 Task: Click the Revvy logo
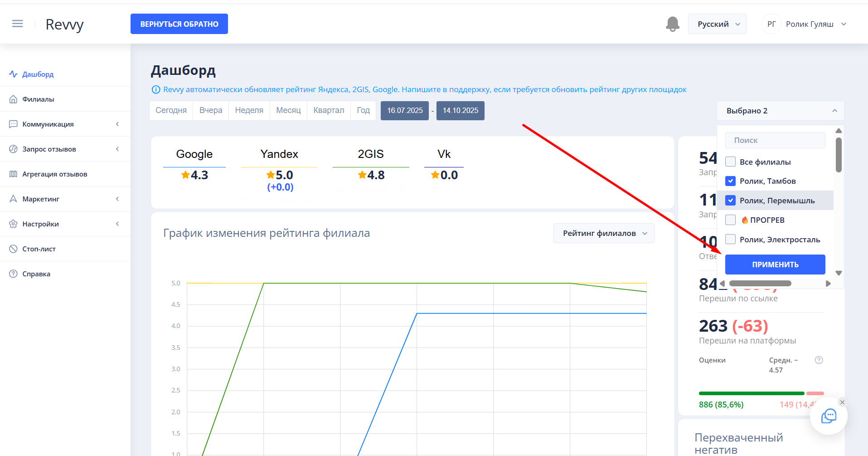(x=65, y=25)
